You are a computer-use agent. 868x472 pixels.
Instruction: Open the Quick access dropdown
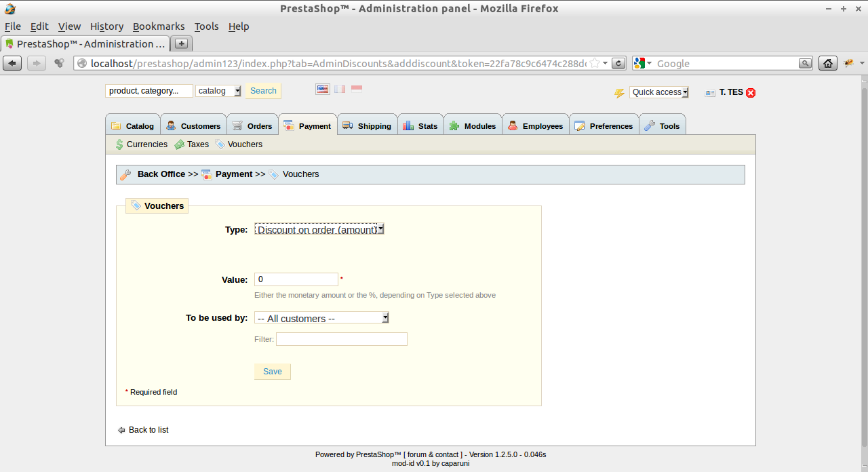point(658,92)
